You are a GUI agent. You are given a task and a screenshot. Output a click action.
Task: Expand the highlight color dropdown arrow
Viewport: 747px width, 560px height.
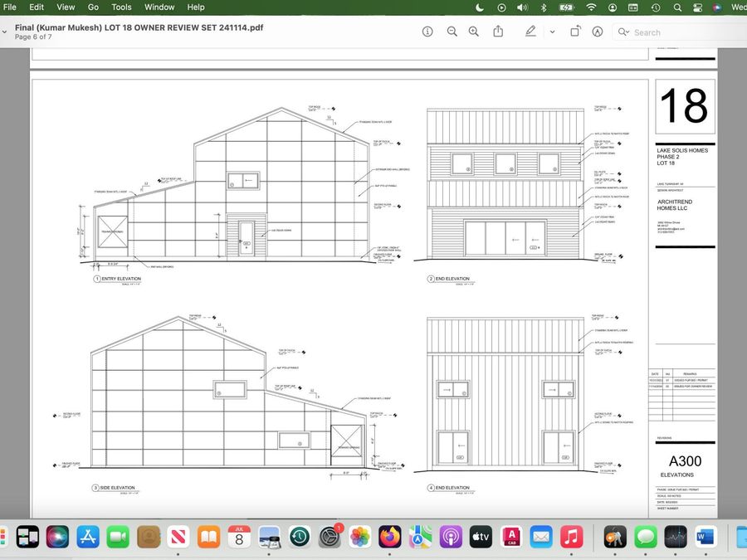(552, 32)
